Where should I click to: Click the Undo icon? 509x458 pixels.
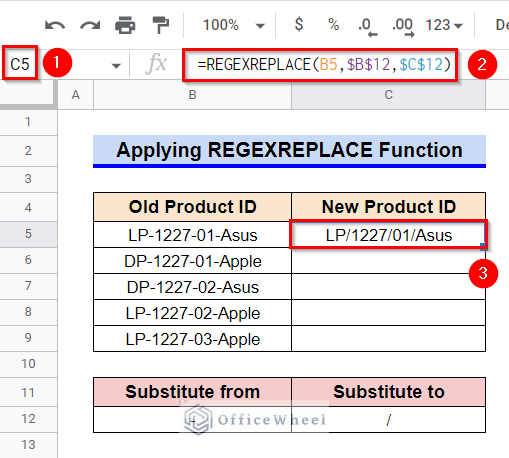point(55,26)
